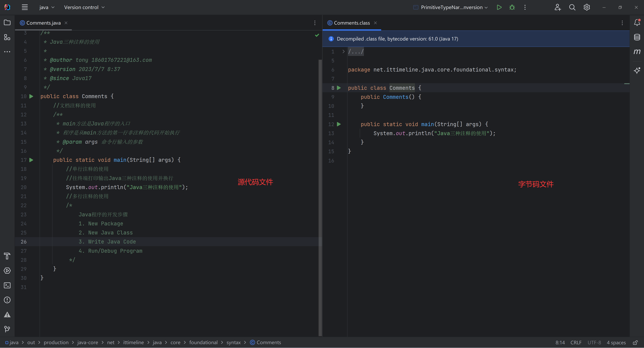Select java root in breadcrumb bar

pos(12,342)
